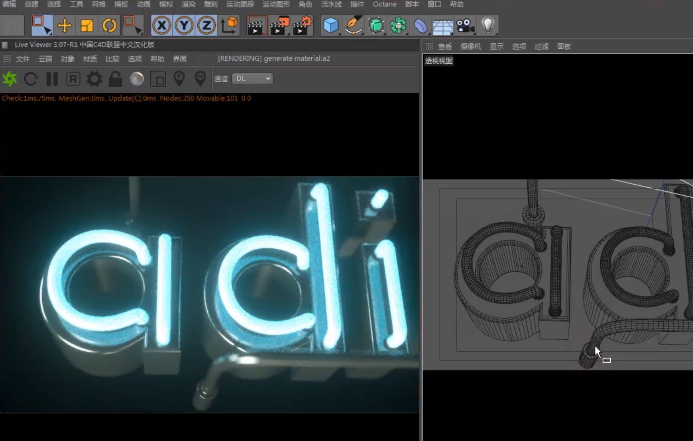
Task: Toggle Y axis lock
Action: point(184,25)
